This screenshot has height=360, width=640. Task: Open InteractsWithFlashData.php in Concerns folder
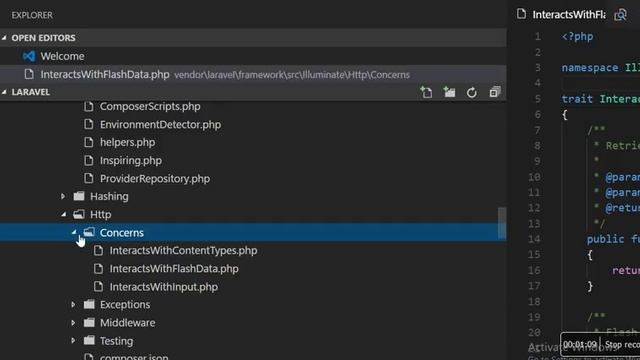click(x=174, y=269)
